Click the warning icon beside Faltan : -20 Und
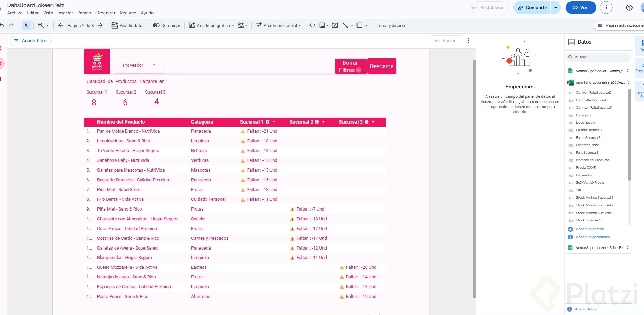This screenshot has width=644, height=315. (342, 268)
